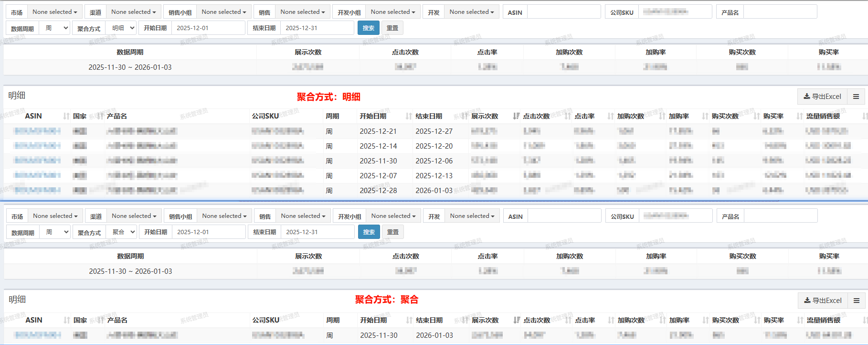Open the hamburger column menu beside 聚合-mode 导出Excel
The image size is (868, 345).
coord(857,301)
